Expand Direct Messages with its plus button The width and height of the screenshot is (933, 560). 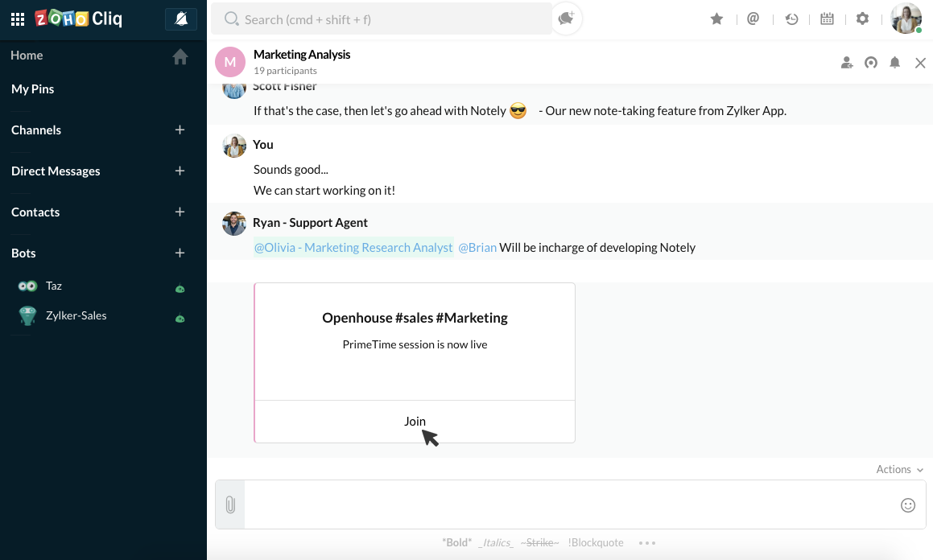tap(180, 171)
